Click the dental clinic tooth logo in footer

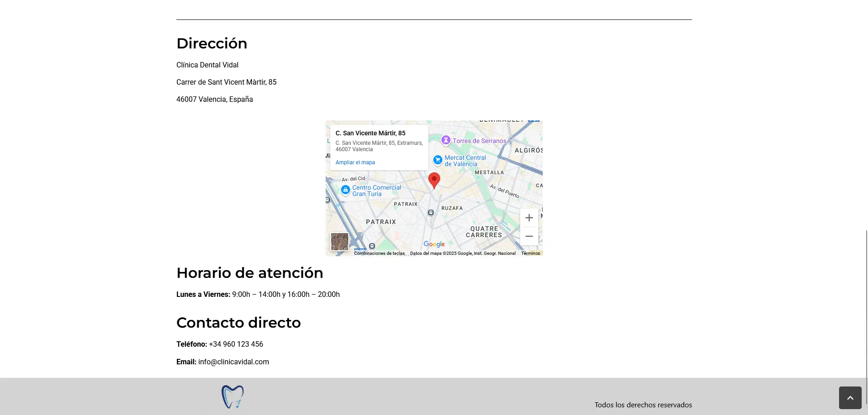(232, 397)
